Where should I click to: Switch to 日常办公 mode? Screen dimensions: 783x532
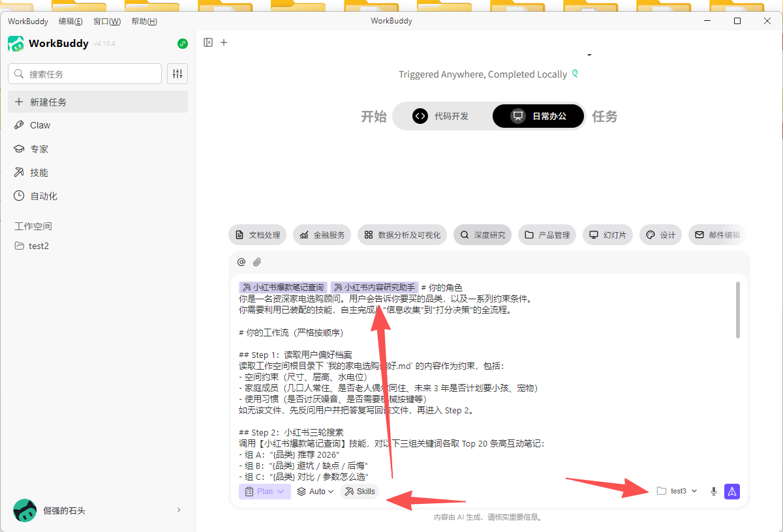(538, 116)
